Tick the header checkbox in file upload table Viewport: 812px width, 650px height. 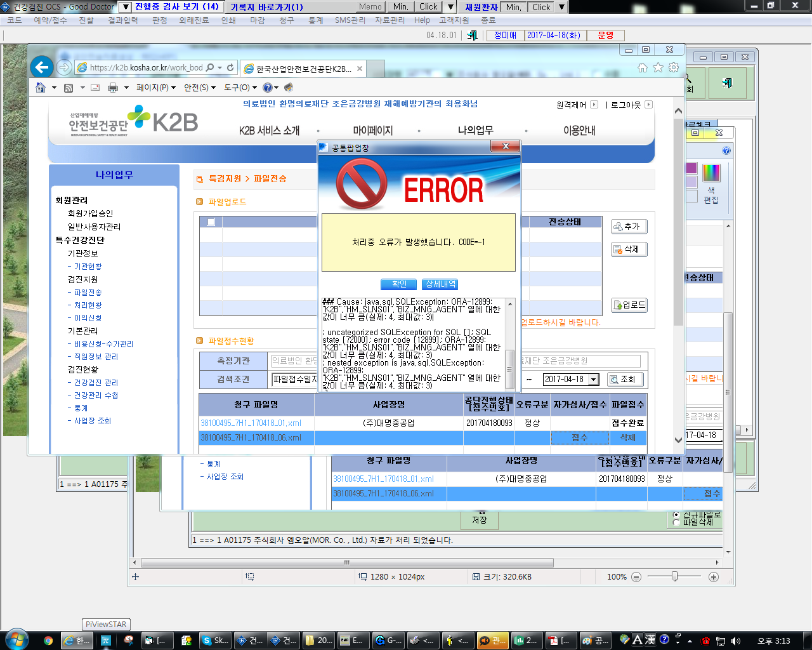pos(211,222)
